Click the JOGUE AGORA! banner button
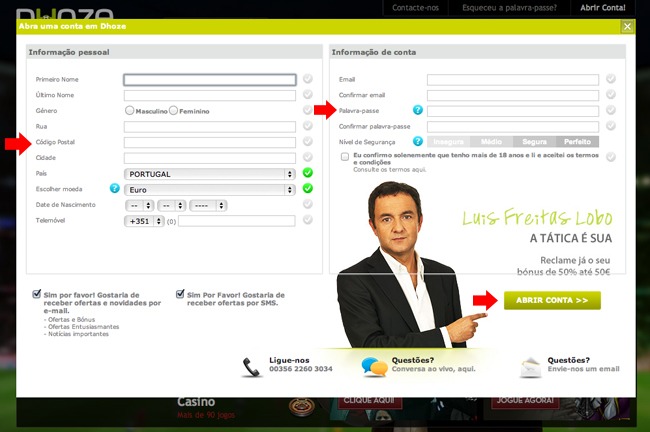The height and width of the screenshot is (432, 650). [525, 400]
